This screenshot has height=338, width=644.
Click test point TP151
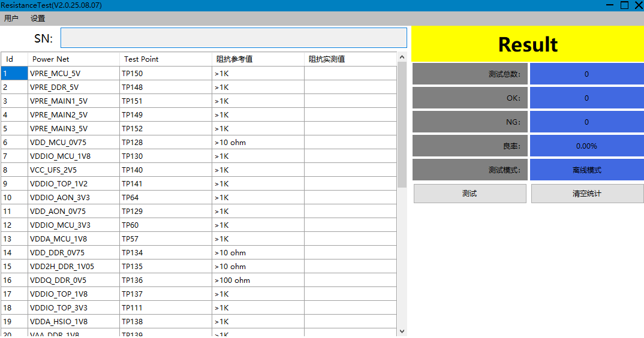tap(166, 101)
